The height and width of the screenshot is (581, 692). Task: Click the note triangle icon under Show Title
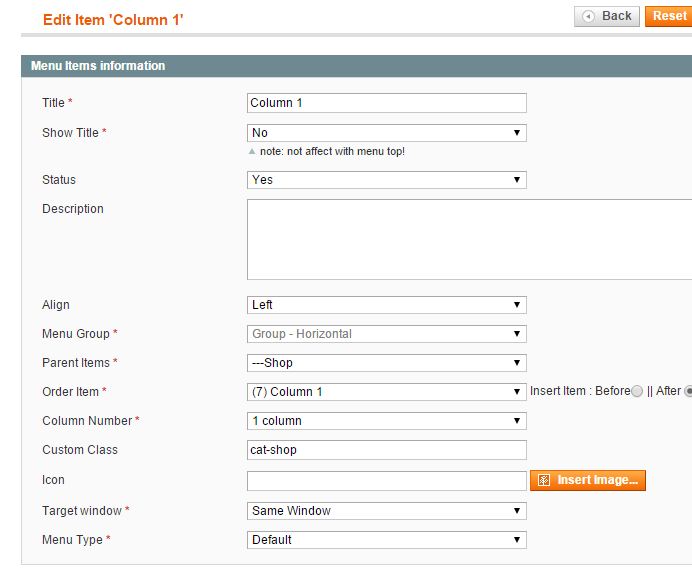252,151
